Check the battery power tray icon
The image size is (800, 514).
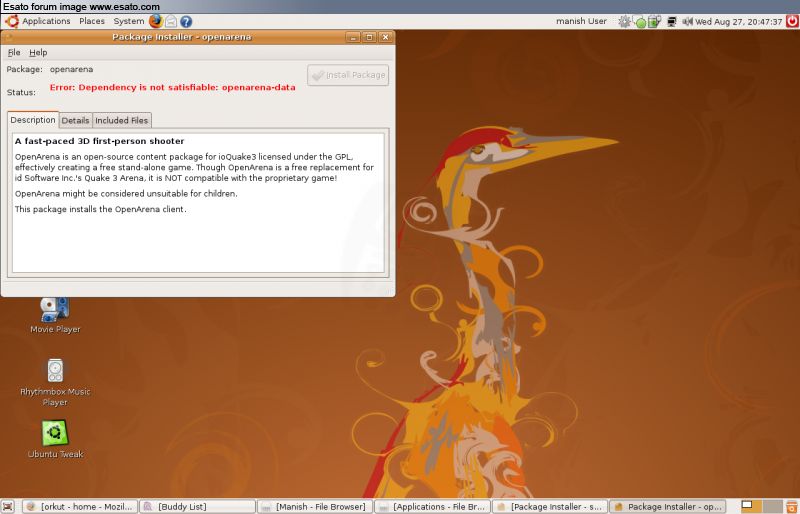click(x=654, y=21)
